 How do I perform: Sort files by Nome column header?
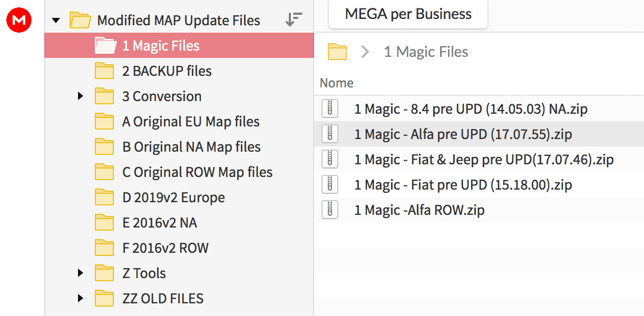click(337, 83)
